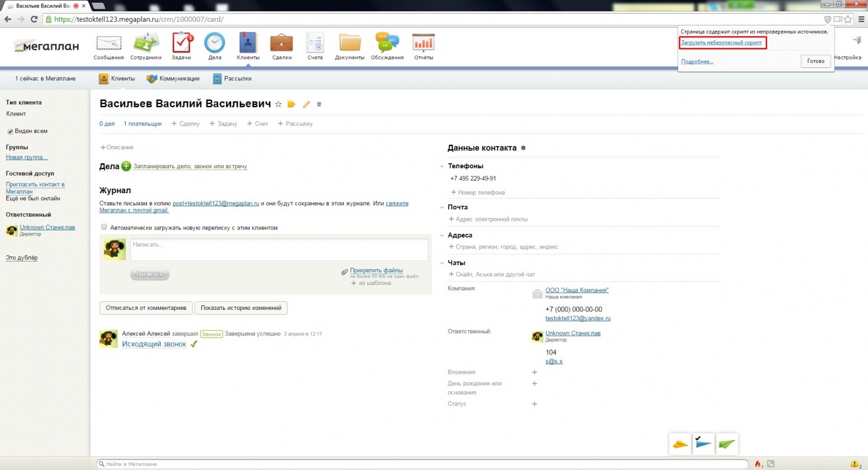868x470 pixels.
Task: Collapse the Почта section
Action: (x=442, y=207)
